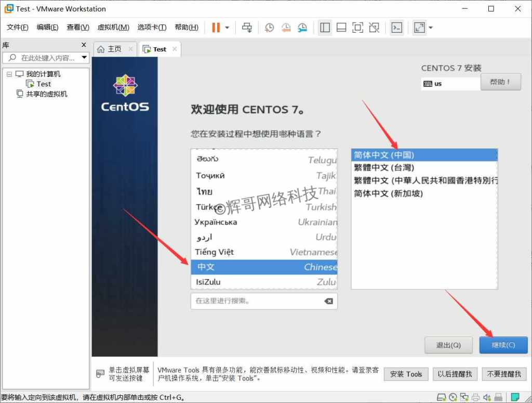Select Türkçe Turkish language row

click(x=264, y=207)
